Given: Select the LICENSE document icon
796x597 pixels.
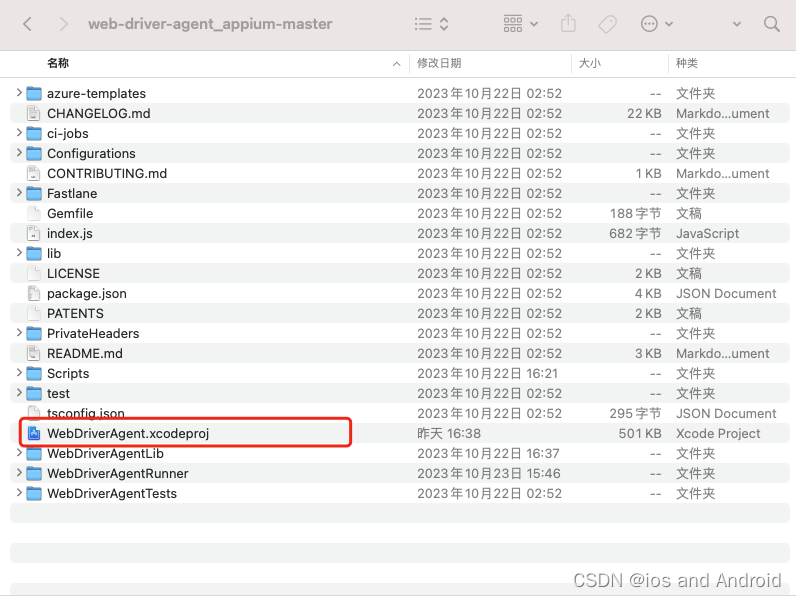Looking at the screenshot, I should (34, 273).
